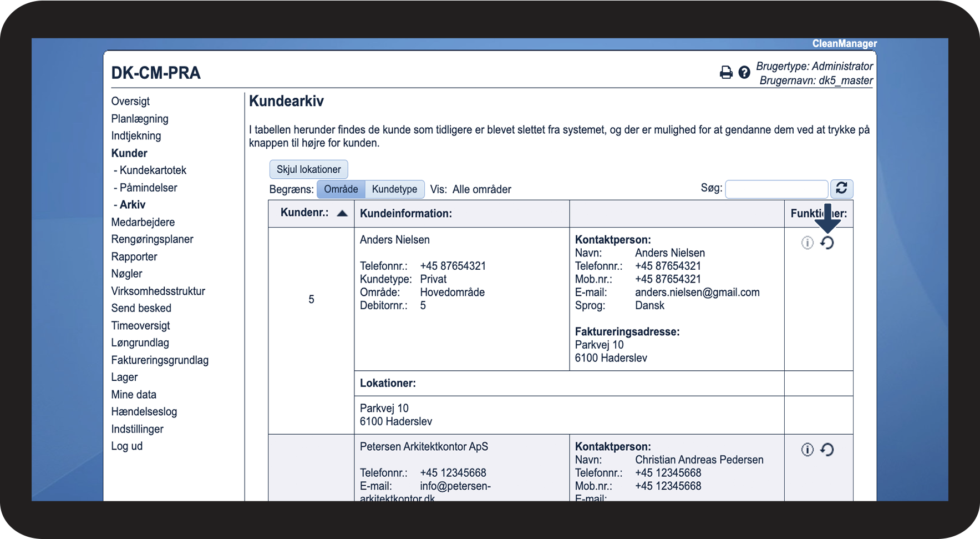Image resolution: width=980 pixels, height=539 pixels.
Task: Hide locations with Skjul lokationer button
Action: coord(308,169)
